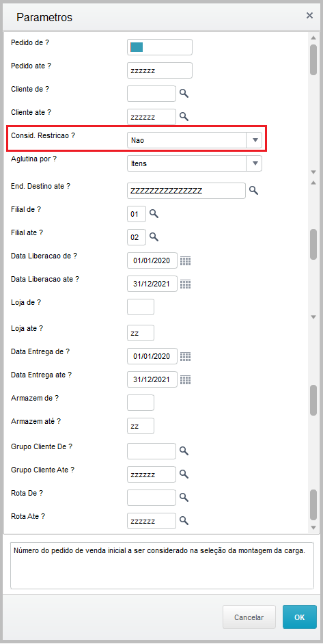Close the Parametros dialog
Image resolution: width=323 pixels, height=644 pixels.
point(309,16)
